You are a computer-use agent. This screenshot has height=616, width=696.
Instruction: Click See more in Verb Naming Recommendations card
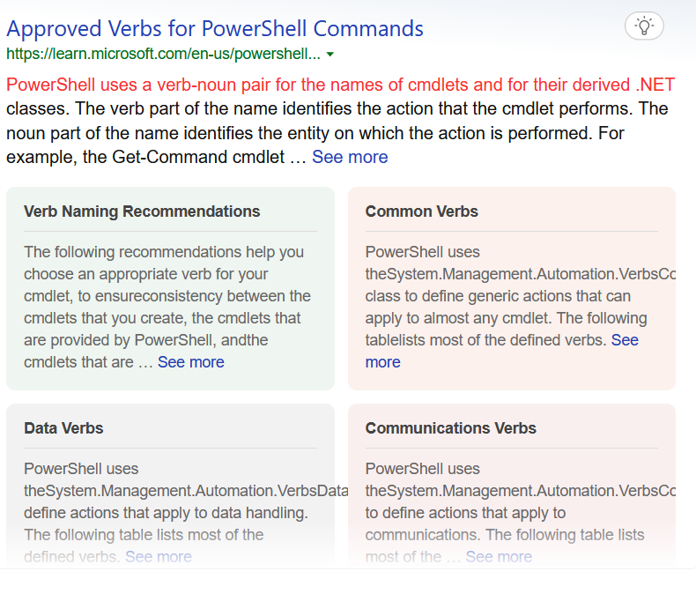coord(191,362)
